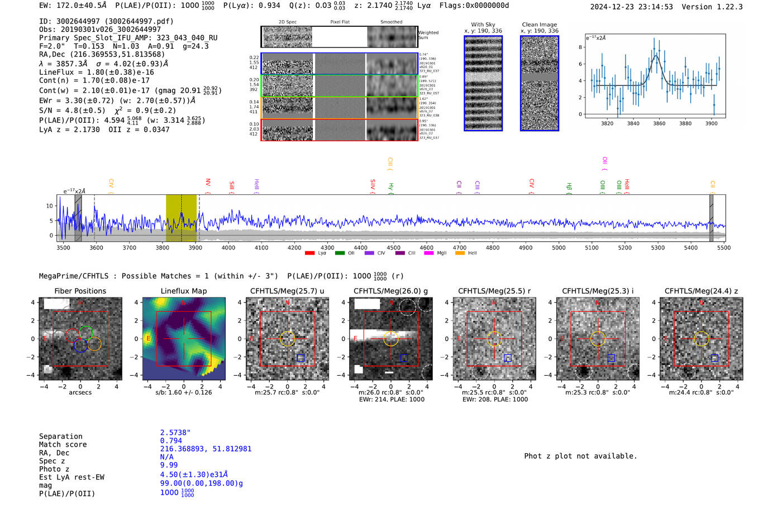Open the CFHTLS/Meg(25.5) r image

494,339
